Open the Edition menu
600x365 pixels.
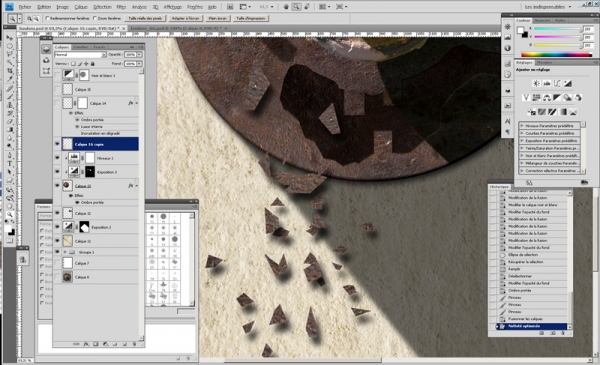44,7
